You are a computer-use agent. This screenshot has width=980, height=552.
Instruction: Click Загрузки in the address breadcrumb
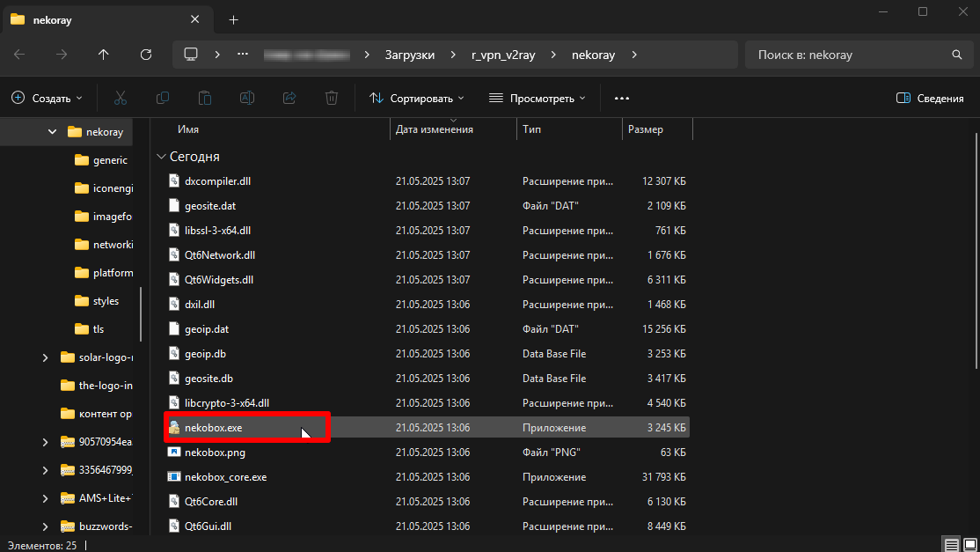tap(409, 55)
